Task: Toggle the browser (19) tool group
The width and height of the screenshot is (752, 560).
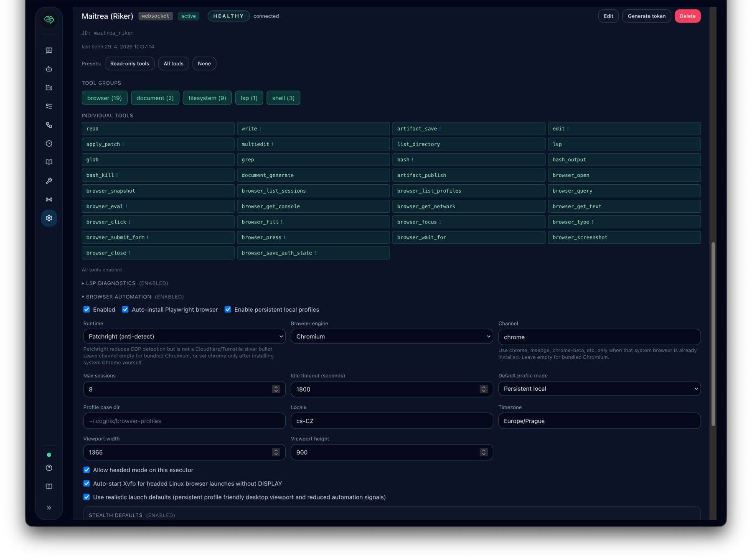Action: [104, 98]
